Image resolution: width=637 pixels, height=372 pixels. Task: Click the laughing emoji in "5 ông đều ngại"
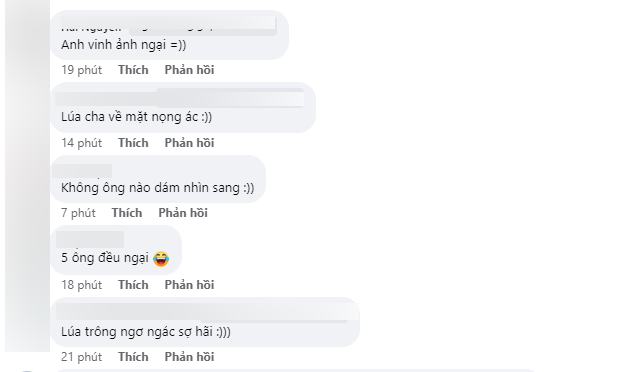click(x=161, y=258)
